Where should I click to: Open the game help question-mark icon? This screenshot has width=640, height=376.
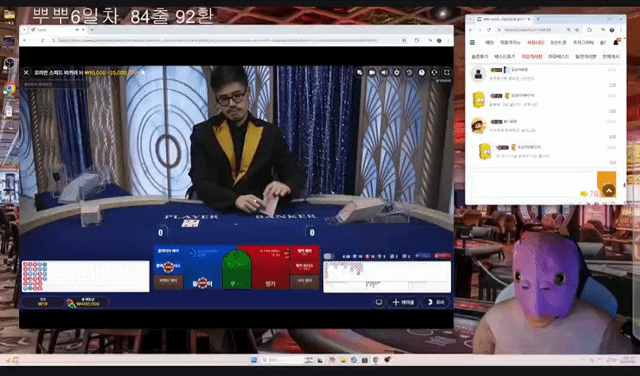click(422, 73)
